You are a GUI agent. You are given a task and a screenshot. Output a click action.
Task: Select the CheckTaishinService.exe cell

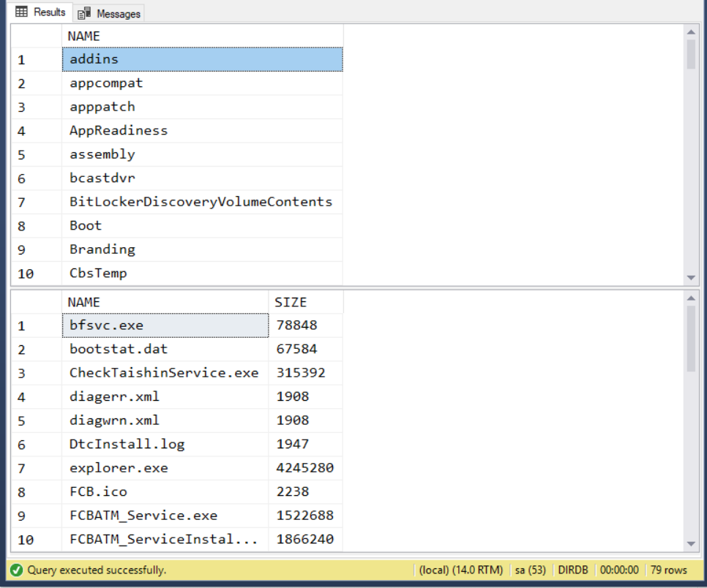click(x=165, y=373)
